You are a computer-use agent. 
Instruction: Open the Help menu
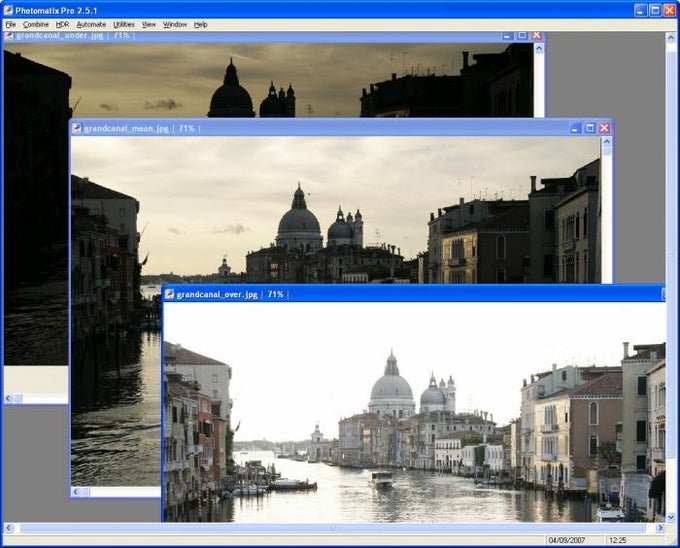(201, 24)
